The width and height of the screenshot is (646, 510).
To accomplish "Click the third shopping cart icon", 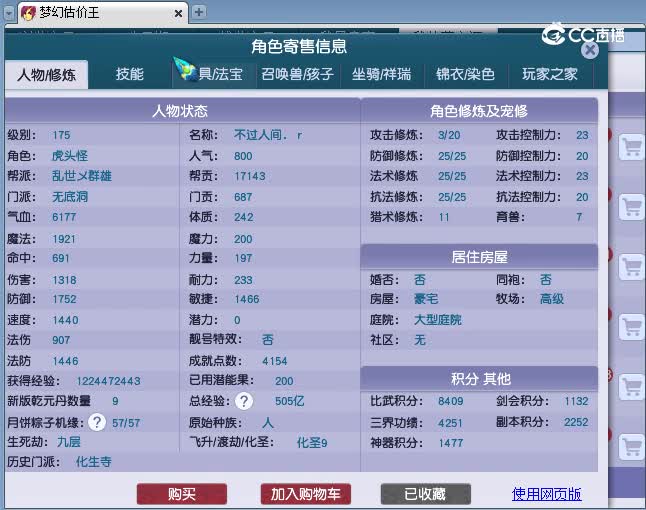I will tap(632, 267).
